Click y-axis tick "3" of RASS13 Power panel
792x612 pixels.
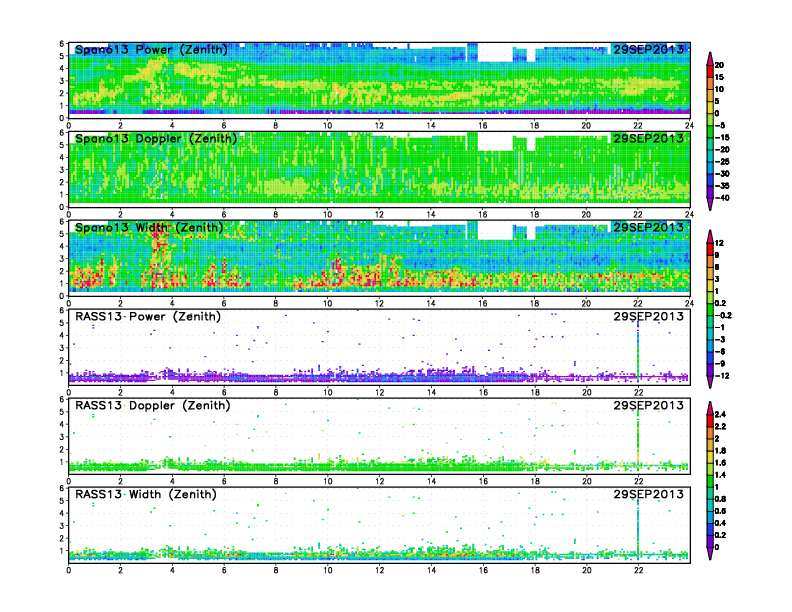click(x=62, y=348)
